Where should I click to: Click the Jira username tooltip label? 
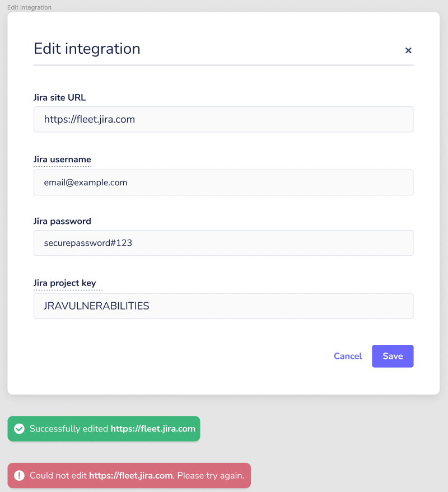(x=62, y=160)
